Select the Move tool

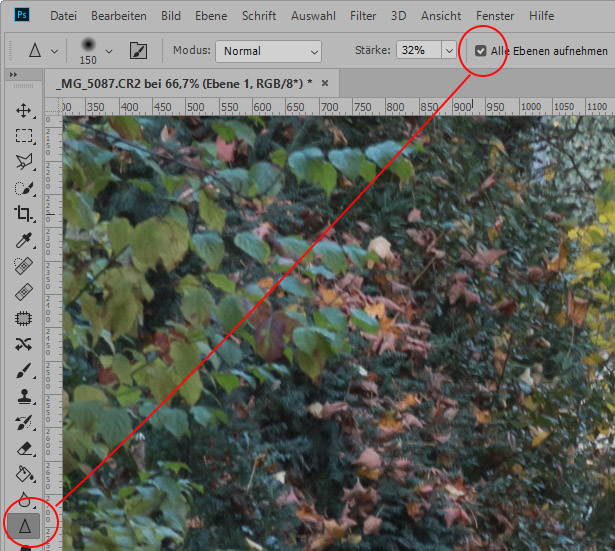click(24, 110)
